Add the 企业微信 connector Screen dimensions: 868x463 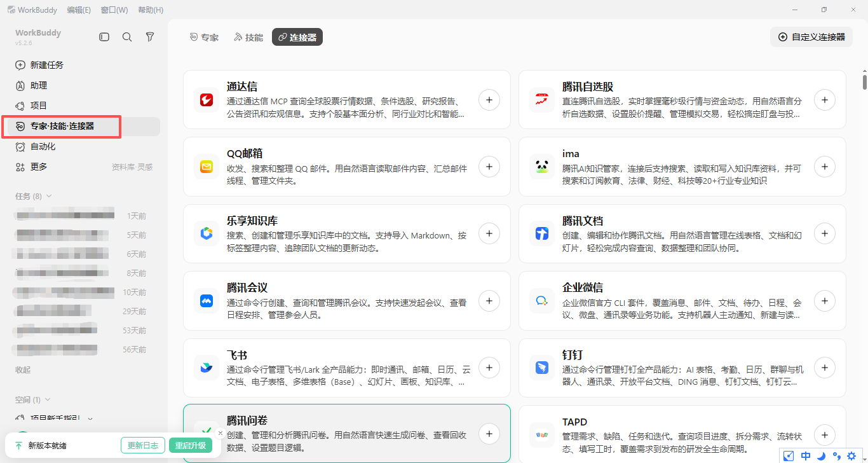[x=825, y=301]
